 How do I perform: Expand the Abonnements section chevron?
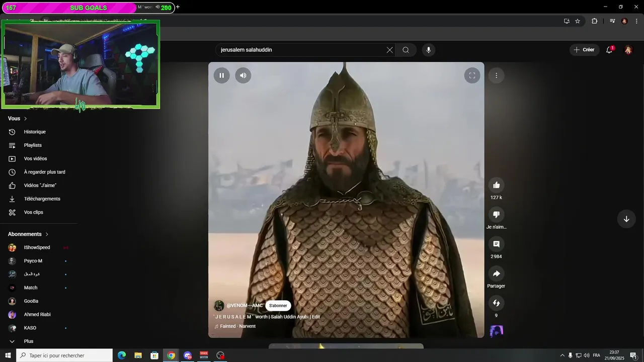47,234
